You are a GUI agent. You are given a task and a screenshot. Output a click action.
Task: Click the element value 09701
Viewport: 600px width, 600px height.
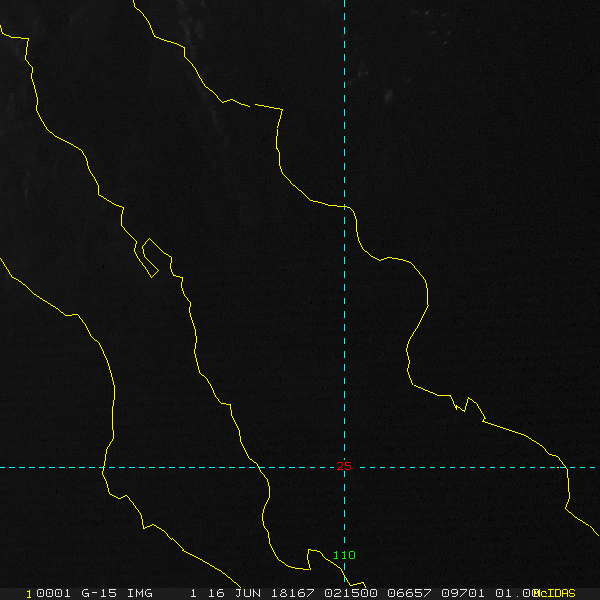pos(463,593)
